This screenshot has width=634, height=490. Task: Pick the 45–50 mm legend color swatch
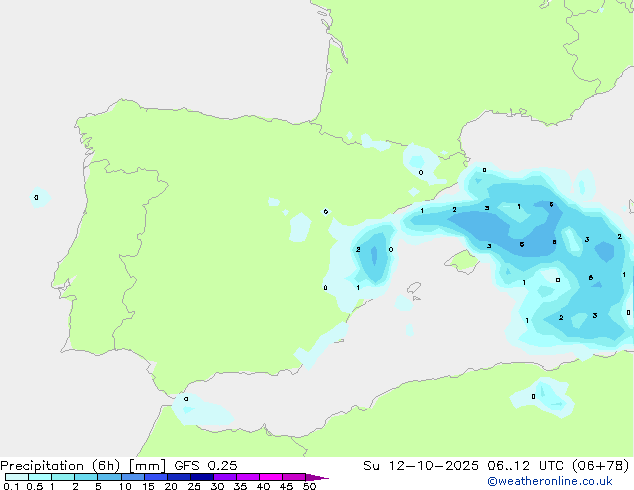[x=294, y=477]
